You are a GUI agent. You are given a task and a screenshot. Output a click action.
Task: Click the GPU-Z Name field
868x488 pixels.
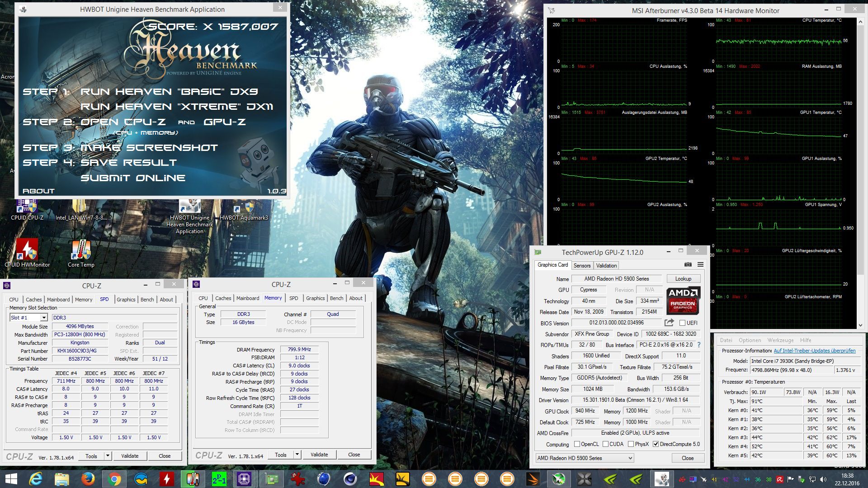click(616, 279)
